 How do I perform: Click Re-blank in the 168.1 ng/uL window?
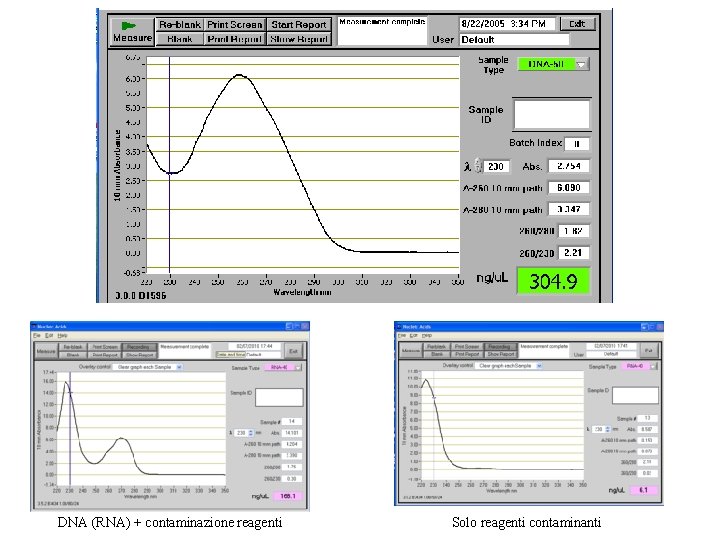73,347
